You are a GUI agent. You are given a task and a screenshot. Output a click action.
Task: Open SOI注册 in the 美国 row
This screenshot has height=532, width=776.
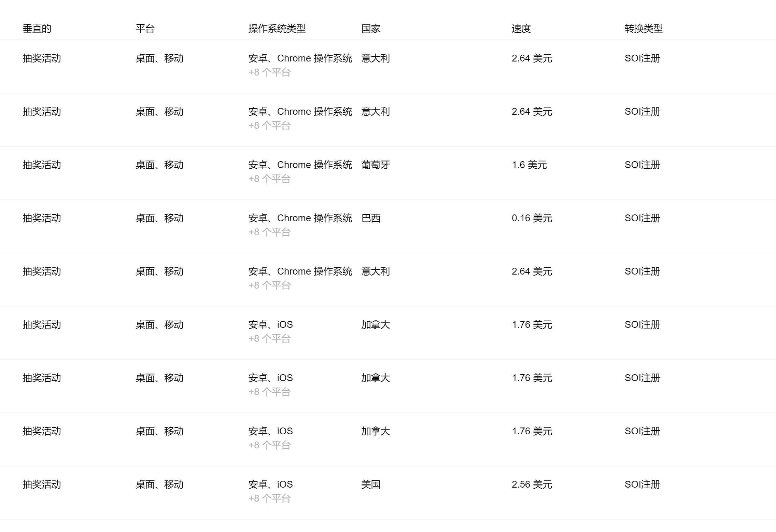click(642, 485)
